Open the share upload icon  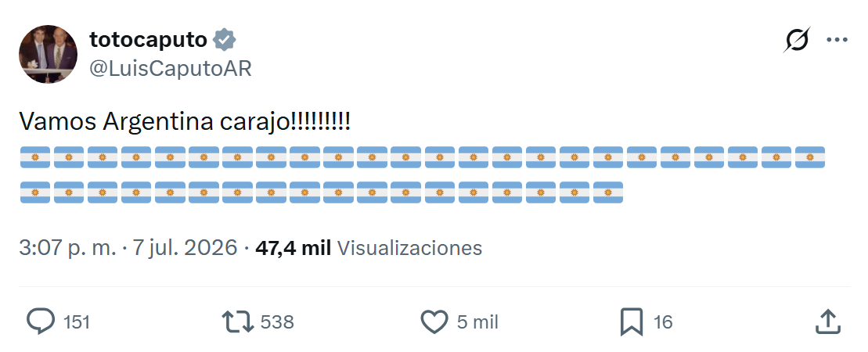coord(829,321)
